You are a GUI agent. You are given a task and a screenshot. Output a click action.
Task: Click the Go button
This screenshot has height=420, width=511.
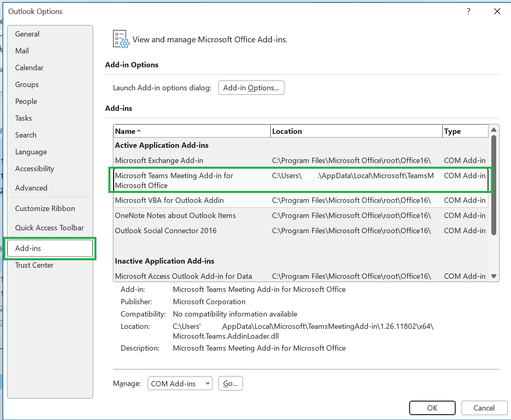click(x=230, y=383)
